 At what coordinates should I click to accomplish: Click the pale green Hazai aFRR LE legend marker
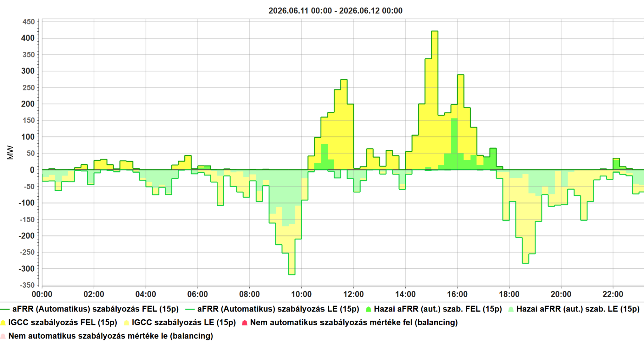511,309
